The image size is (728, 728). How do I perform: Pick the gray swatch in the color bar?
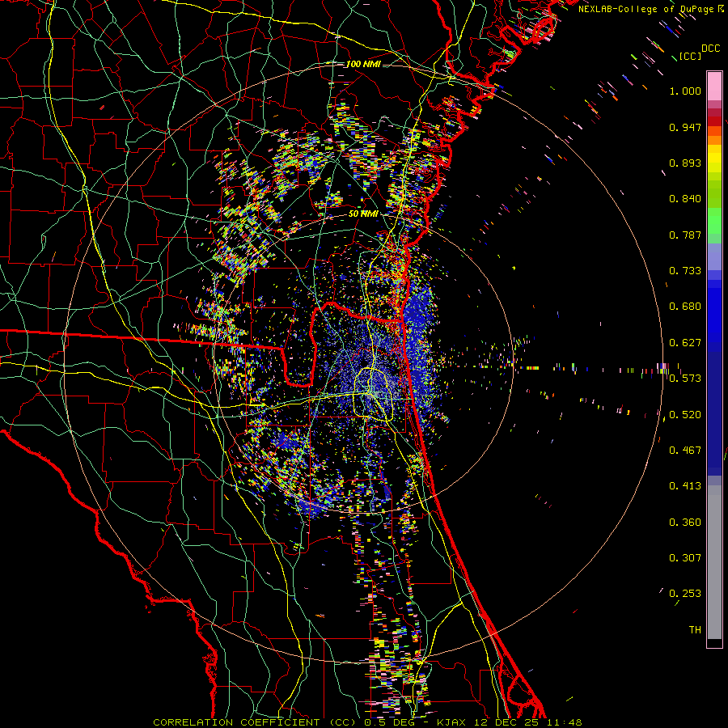pyautogui.click(x=714, y=562)
